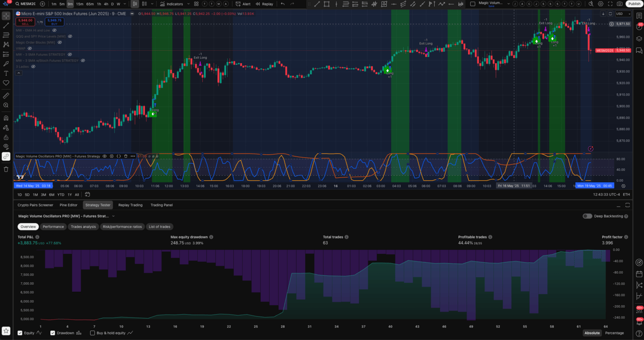Click the add symbol compare plus icon
The height and width of the screenshot is (340, 644).
[42, 4]
